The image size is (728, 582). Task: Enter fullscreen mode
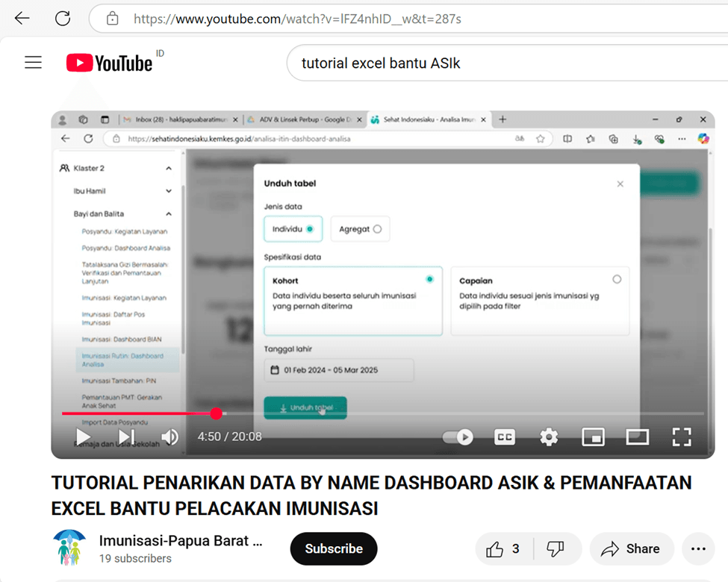coord(682,436)
